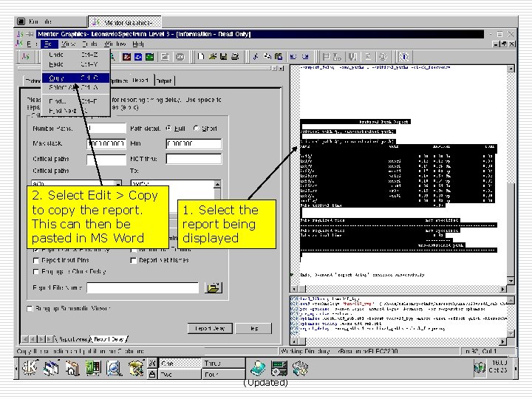
Task: Click the NOT thru input field
Action: 194,159
